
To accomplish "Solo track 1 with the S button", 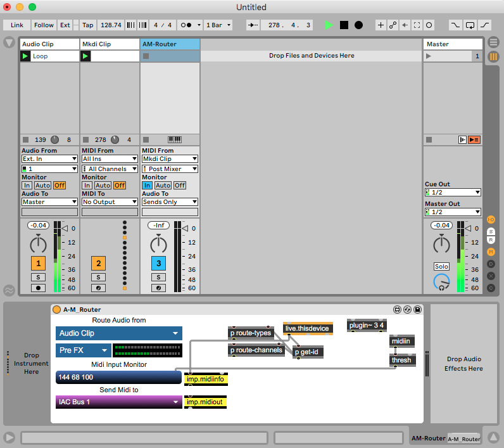I will pyautogui.click(x=39, y=277).
